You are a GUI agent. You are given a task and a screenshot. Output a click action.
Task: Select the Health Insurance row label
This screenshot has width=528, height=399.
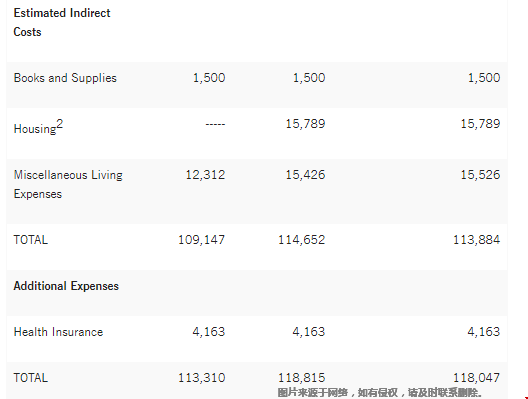(x=58, y=332)
